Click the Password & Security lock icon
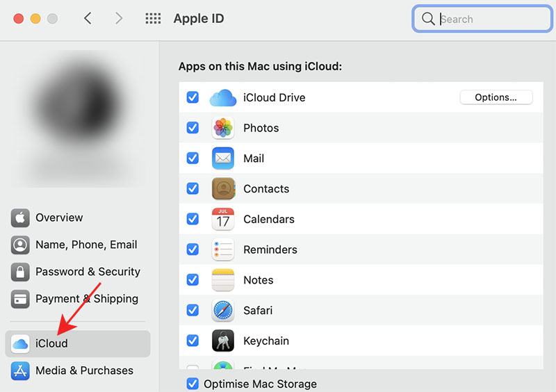Viewport: 556px width, 392px height. coord(20,272)
